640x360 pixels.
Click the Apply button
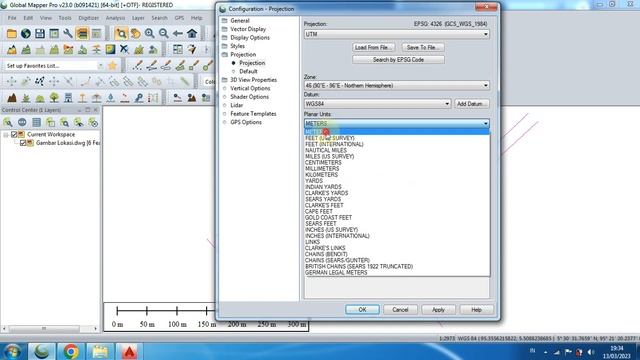pyautogui.click(x=438, y=310)
